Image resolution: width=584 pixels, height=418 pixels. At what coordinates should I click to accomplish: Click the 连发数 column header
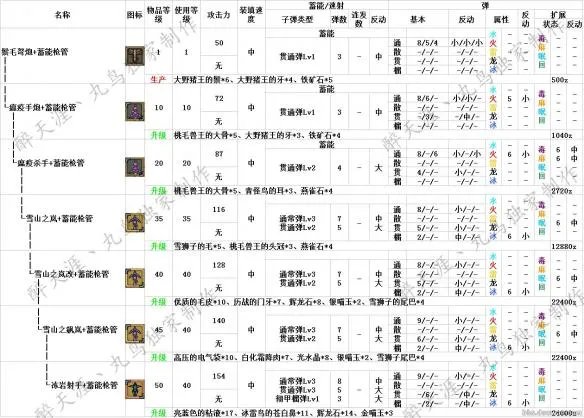click(x=359, y=19)
